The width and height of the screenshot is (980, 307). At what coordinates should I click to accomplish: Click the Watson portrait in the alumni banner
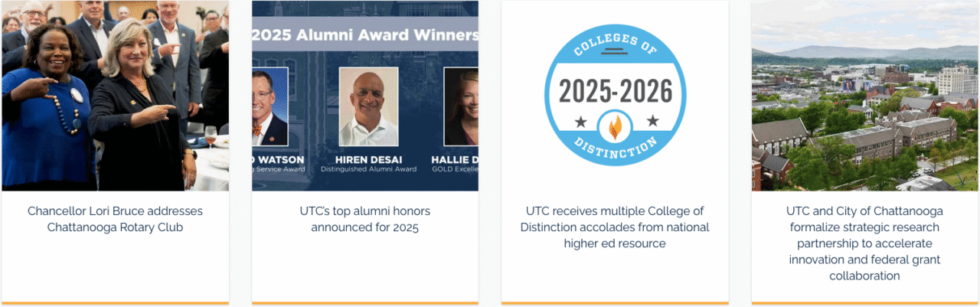[269, 107]
